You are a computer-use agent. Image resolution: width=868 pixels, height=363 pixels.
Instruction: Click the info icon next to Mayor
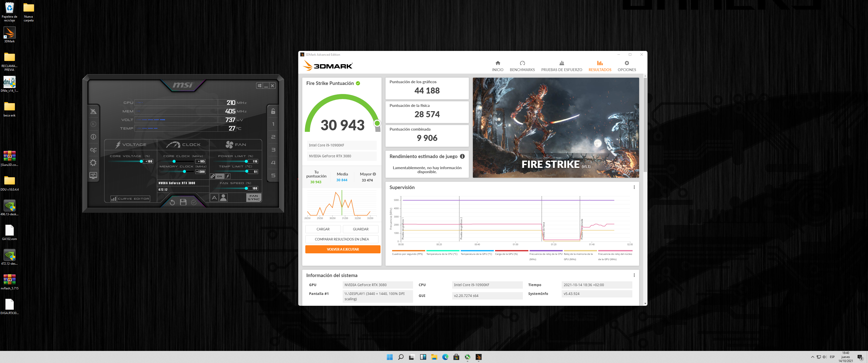click(374, 174)
